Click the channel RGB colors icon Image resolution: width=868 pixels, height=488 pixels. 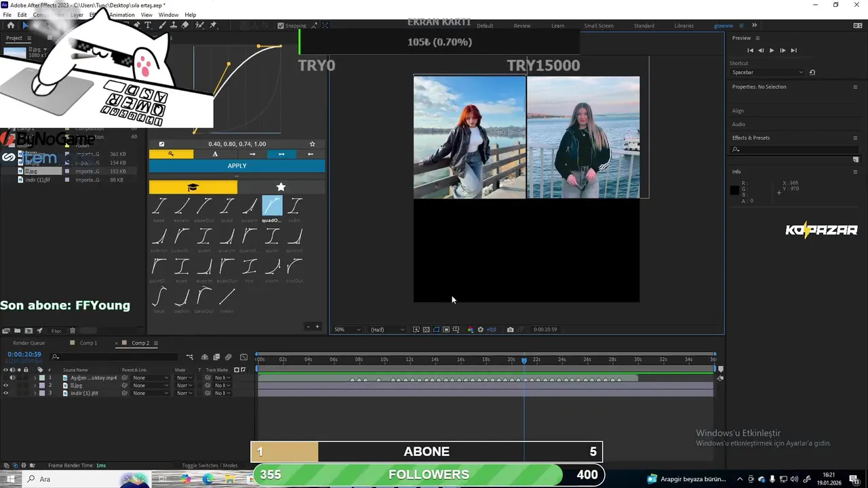click(x=471, y=329)
